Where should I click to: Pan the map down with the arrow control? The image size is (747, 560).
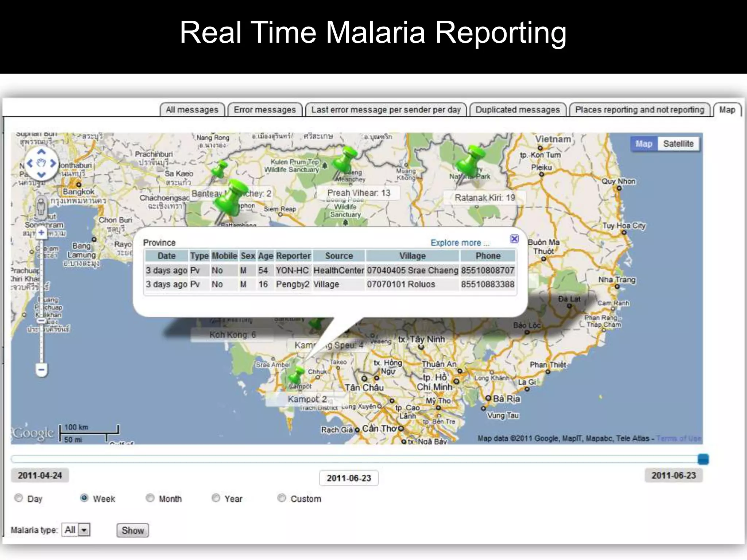[42, 175]
